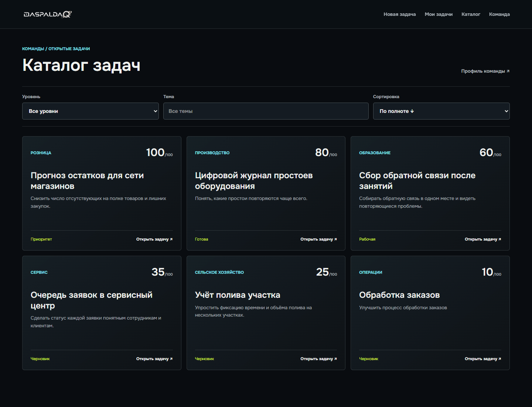The height and width of the screenshot is (407, 532).
Task: Open task Цифровой журнал простоев оборудования
Action: (x=319, y=239)
